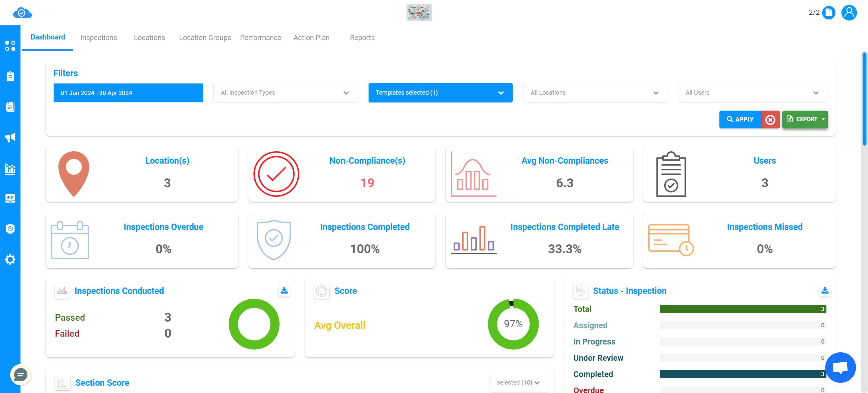The image size is (868, 393).
Task: Open the All Users dropdown
Action: click(753, 93)
